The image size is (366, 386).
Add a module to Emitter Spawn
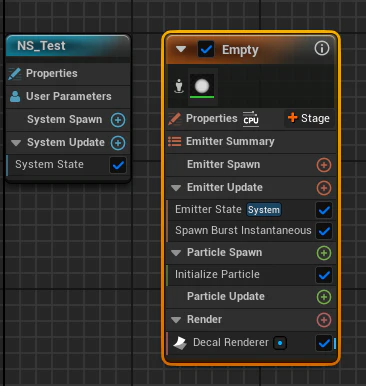pyautogui.click(x=324, y=165)
